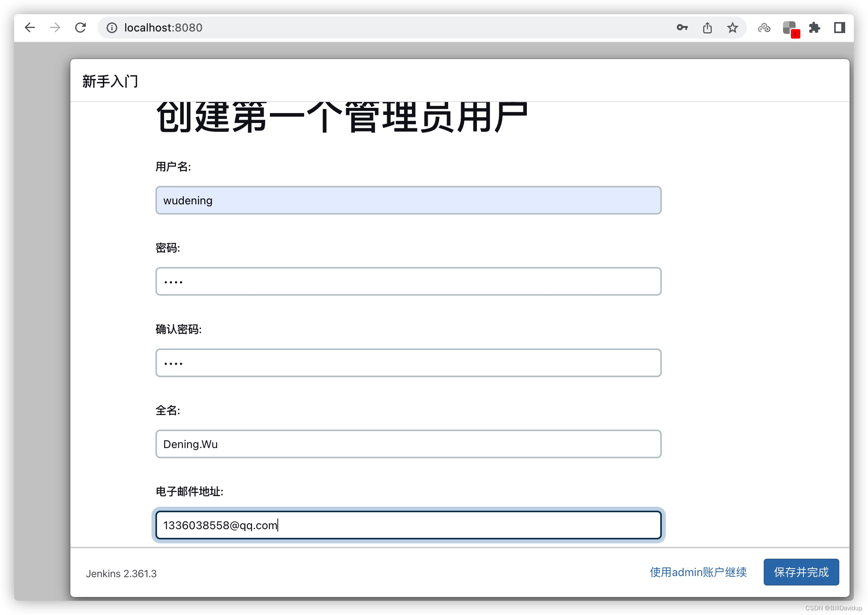
Task: Continue with the 使用admin账户继续 link
Action: point(698,572)
